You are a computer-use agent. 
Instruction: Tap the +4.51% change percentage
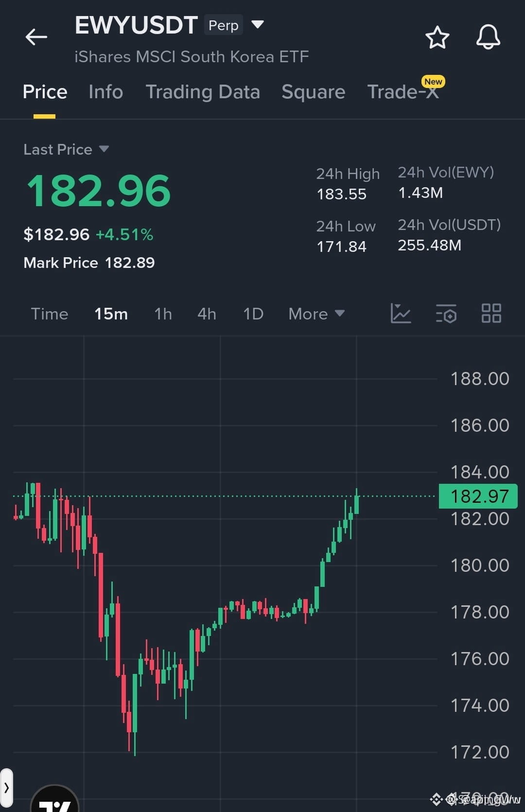(124, 234)
